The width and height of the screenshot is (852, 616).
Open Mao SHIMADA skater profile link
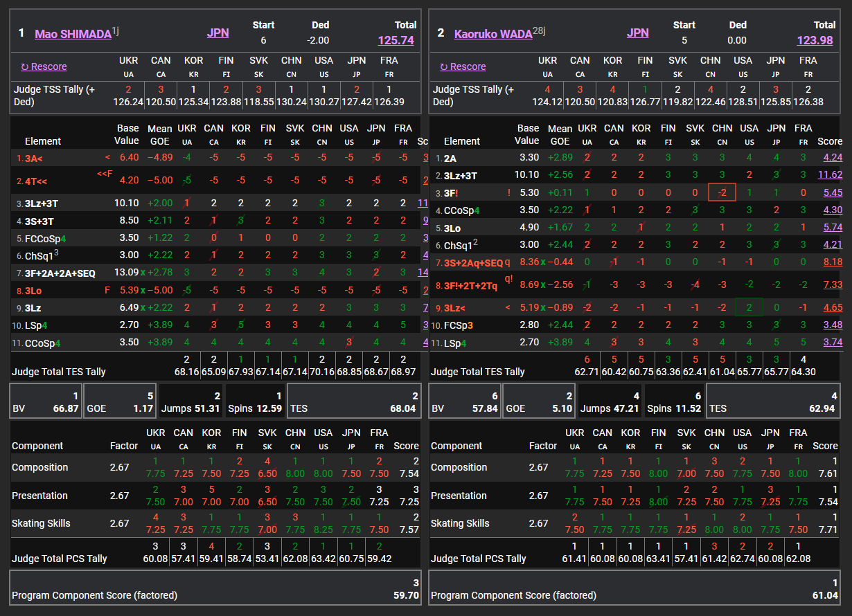(x=73, y=33)
